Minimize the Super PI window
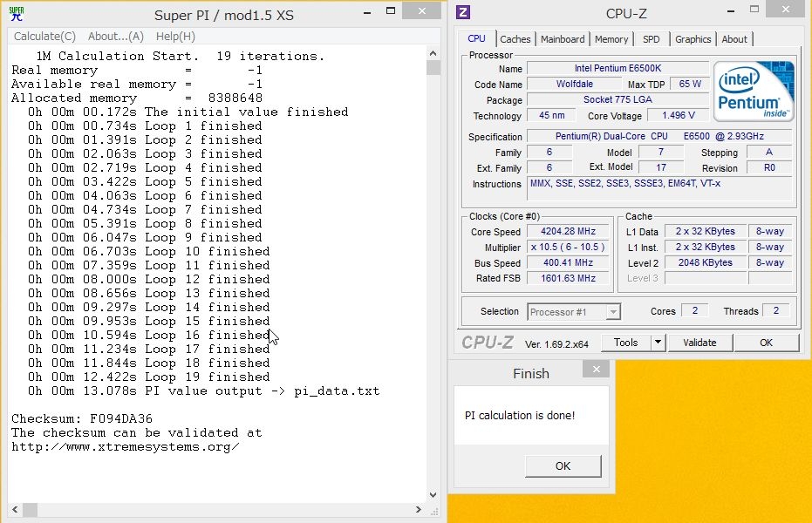Viewport: 812px width, 523px height. pos(367,12)
